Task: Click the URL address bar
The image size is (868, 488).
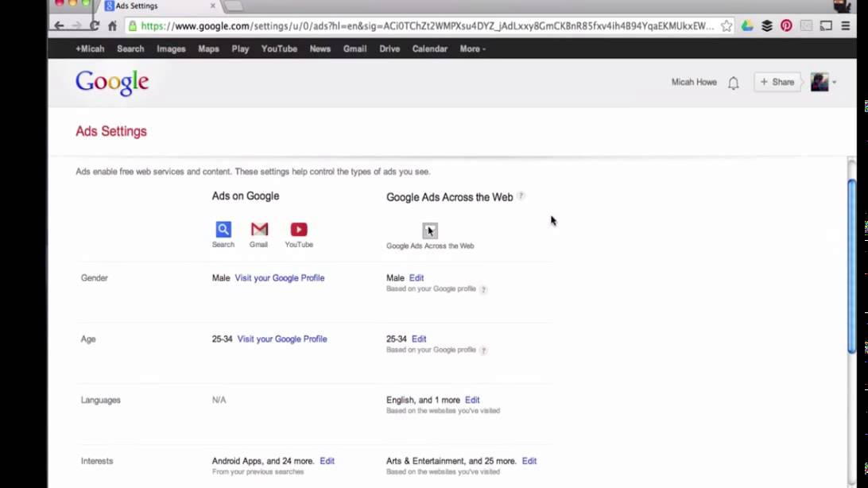Action: point(428,26)
